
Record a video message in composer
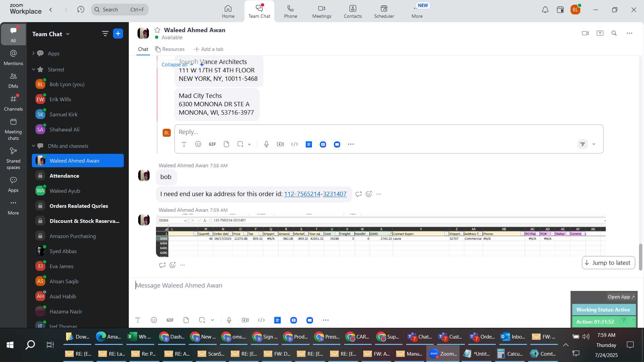(x=245, y=320)
